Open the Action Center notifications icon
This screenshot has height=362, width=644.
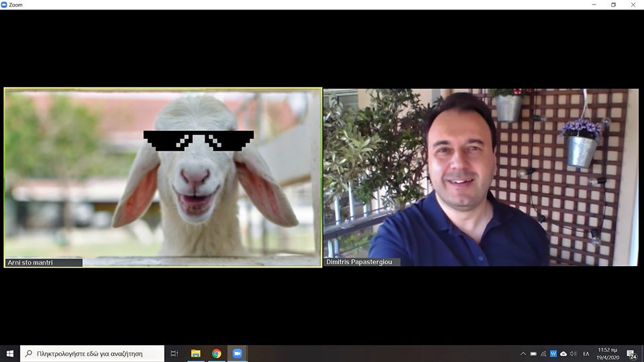(x=631, y=353)
